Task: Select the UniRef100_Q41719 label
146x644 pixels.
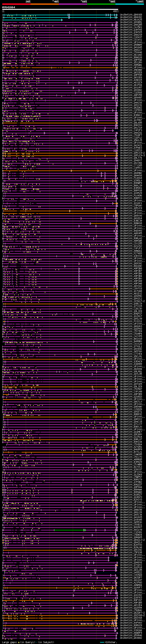Action: (x=131, y=128)
